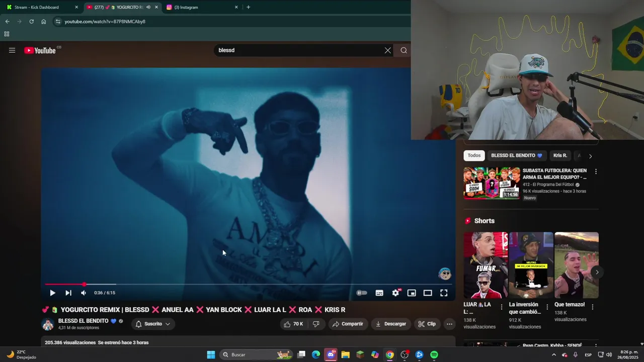Open SUBASTA FUTBOLERA video thumbnail
This screenshot has height=362, width=644.
tap(492, 183)
